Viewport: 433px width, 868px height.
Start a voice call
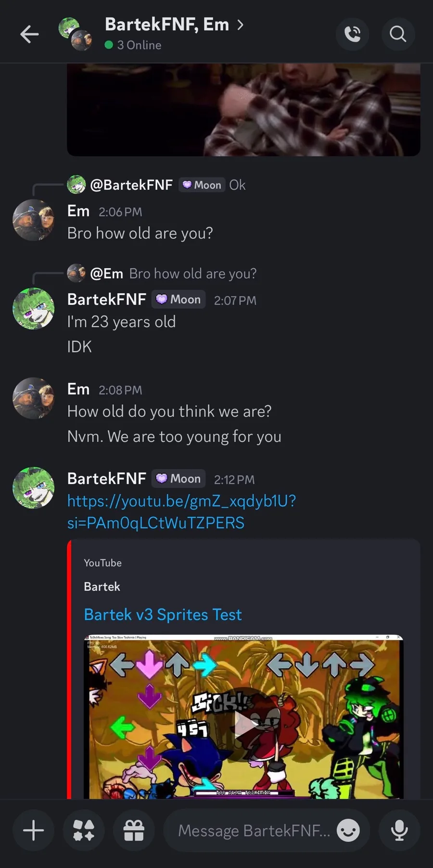click(352, 34)
